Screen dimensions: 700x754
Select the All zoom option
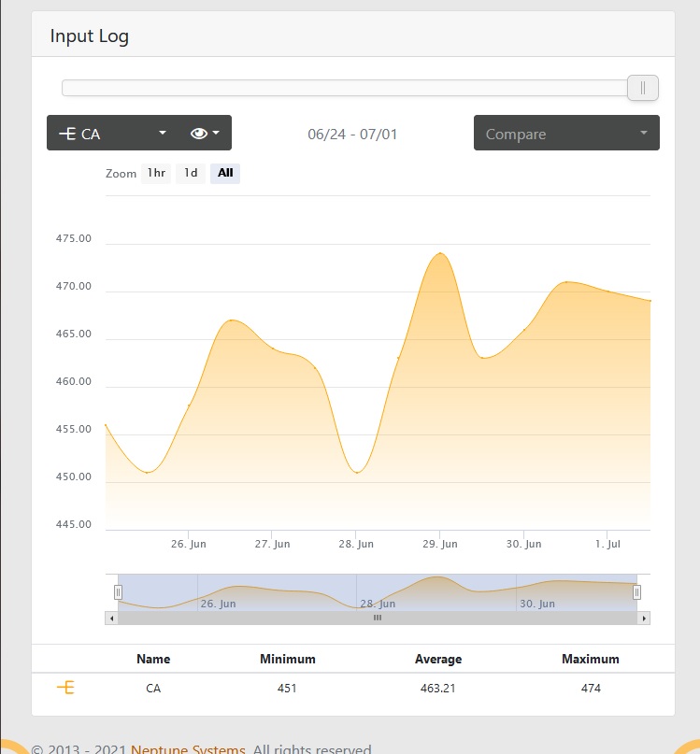pyautogui.click(x=225, y=173)
